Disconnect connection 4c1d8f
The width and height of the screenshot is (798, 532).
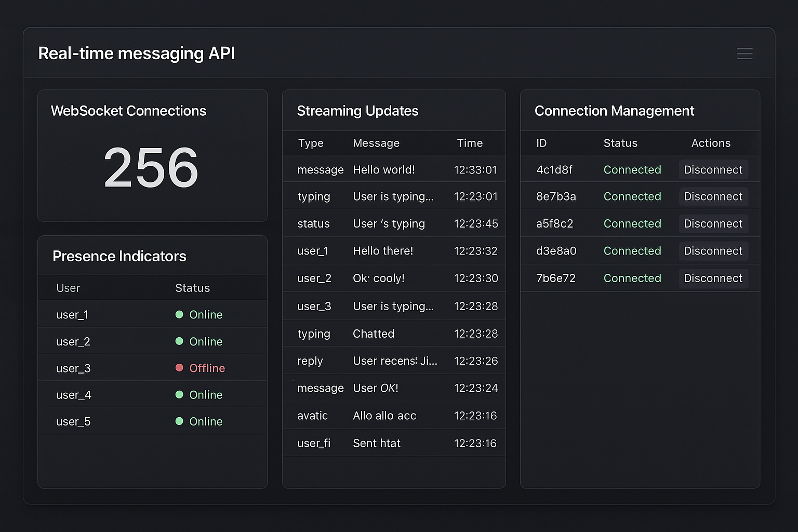point(713,170)
